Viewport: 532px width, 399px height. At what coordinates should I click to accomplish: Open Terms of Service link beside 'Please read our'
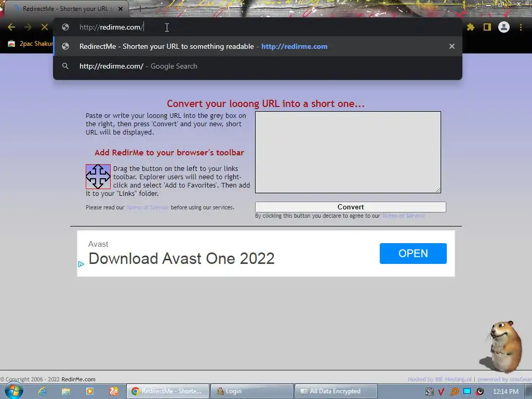point(148,207)
